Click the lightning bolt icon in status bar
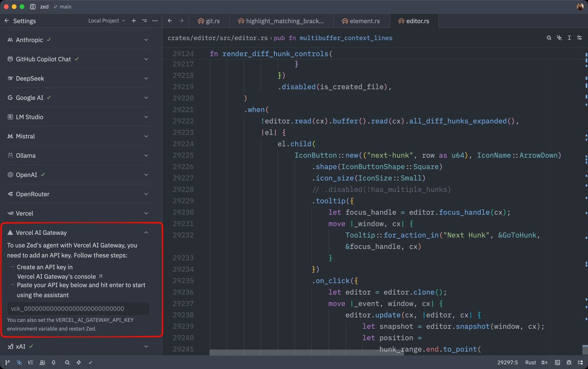 click(x=79, y=362)
